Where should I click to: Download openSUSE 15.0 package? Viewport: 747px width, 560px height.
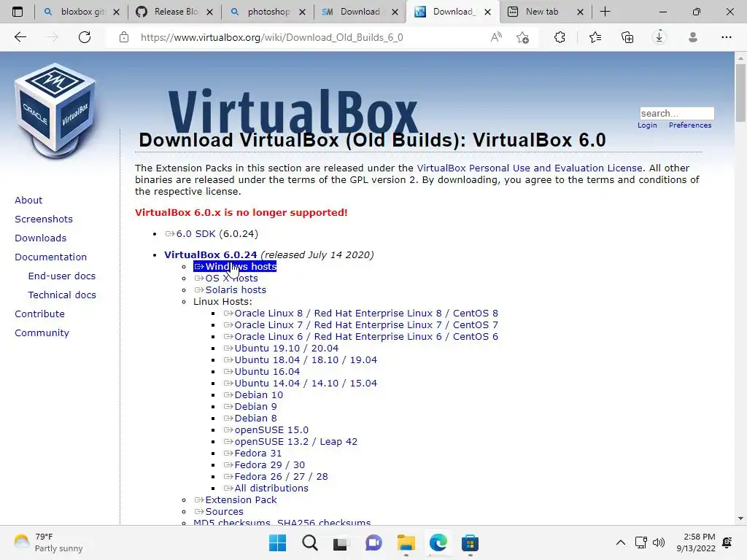tap(266, 430)
